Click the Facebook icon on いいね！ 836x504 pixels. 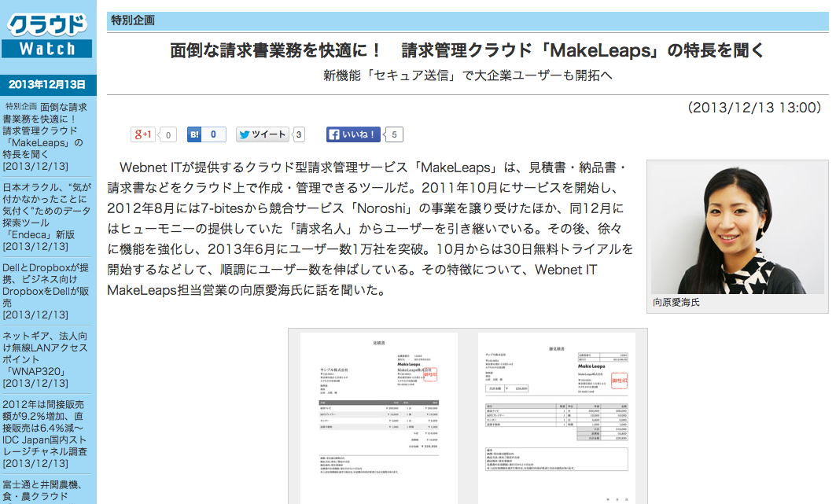334,134
